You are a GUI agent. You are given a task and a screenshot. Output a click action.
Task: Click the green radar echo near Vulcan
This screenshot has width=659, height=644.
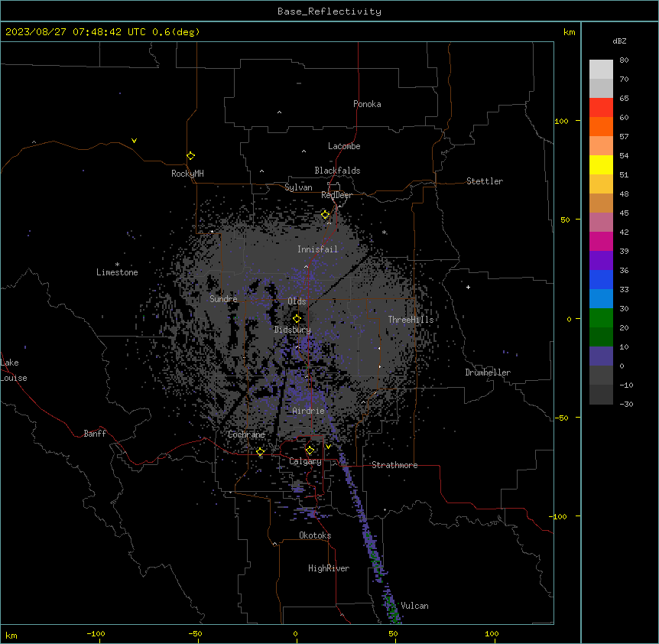tap(392, 608)
